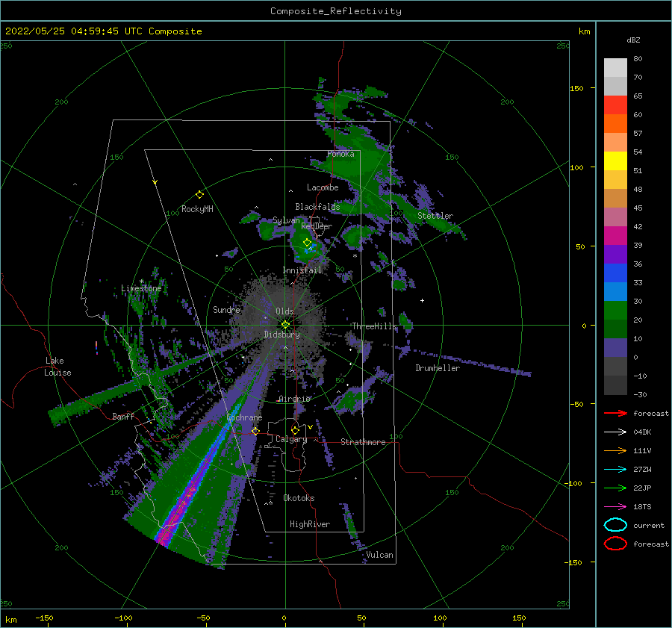Click the Strathmore city label
Image resolution: width=672 pixels, height=628 pixels.
(363, 442)
